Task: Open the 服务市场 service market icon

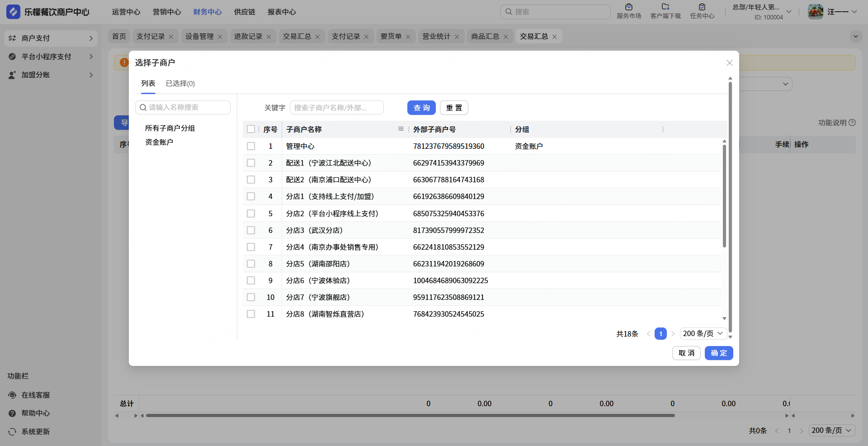Action: [628, 7]
